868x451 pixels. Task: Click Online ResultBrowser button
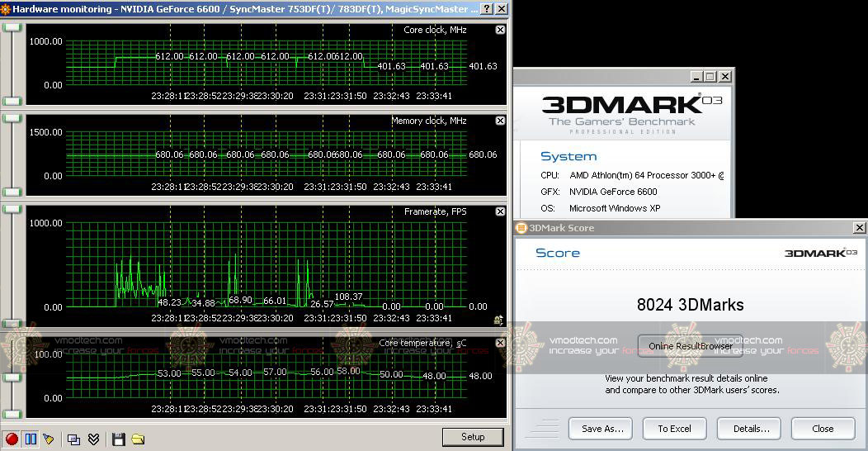point(691,346)
